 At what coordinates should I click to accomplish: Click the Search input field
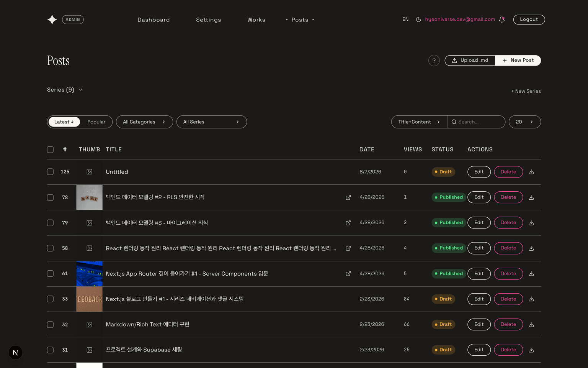coord(476,122)
